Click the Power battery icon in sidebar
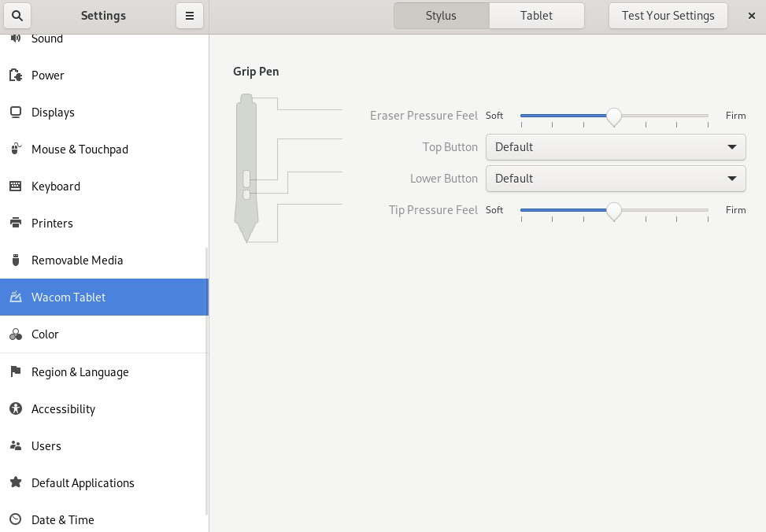The image size is (766, 532). 16,76
